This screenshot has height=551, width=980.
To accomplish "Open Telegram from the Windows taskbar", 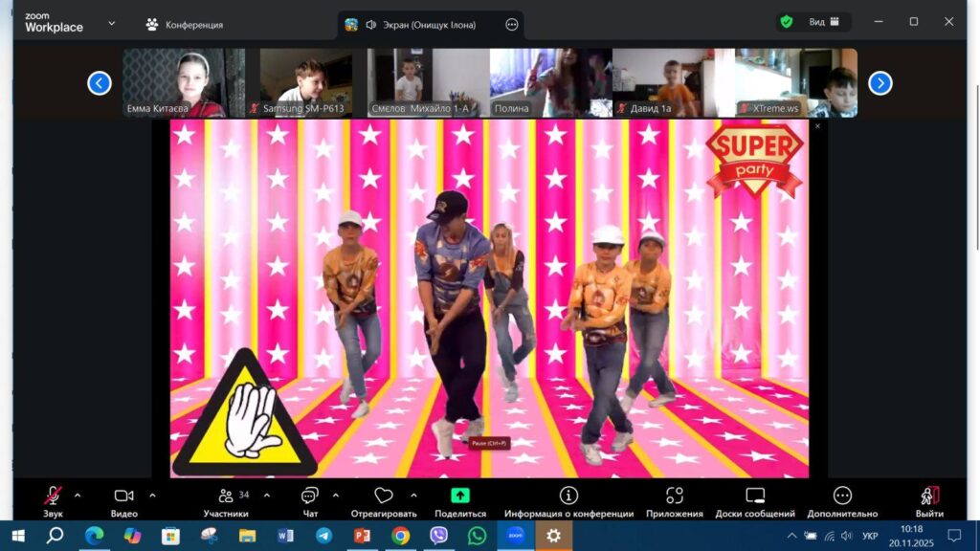I will point(323,536).
